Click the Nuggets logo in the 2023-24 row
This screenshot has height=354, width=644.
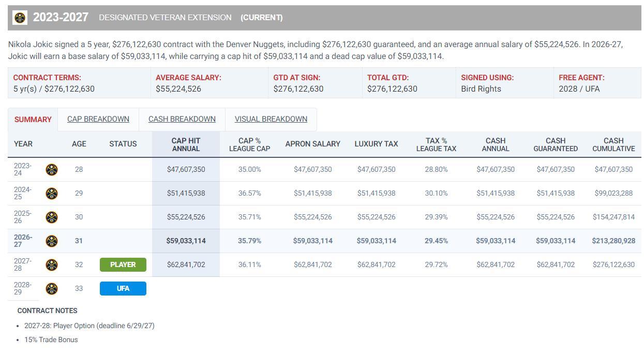52,169
